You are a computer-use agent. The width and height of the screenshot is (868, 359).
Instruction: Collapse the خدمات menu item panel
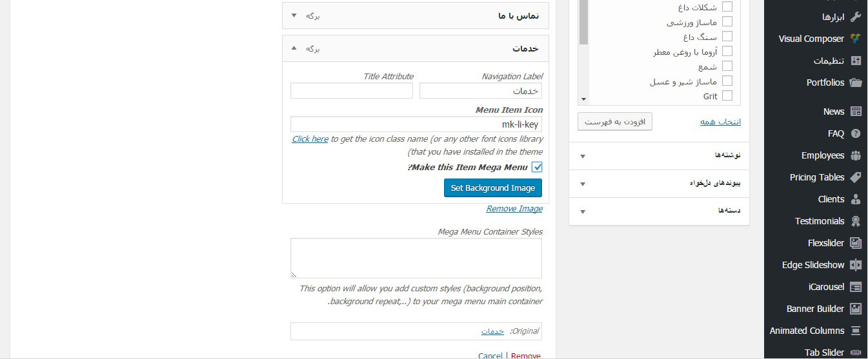(x=294, y=48)
